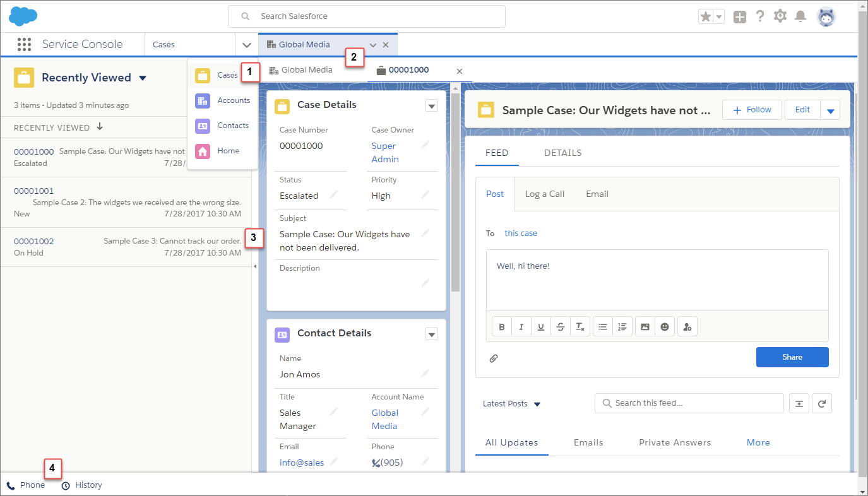Open more actions dropdown next to Edit
868x496 pixels.
coord(830,110)
